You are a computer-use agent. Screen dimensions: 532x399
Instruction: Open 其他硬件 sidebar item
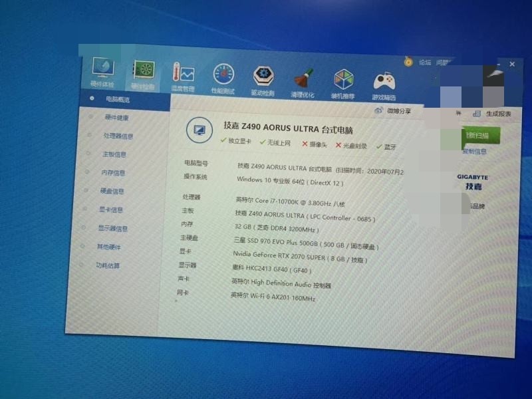tap(108, 247)
